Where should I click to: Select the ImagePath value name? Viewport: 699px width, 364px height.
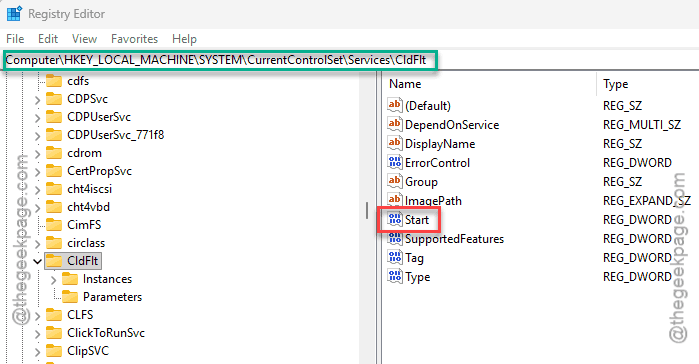pyautogui.click(x=433, y=201)
